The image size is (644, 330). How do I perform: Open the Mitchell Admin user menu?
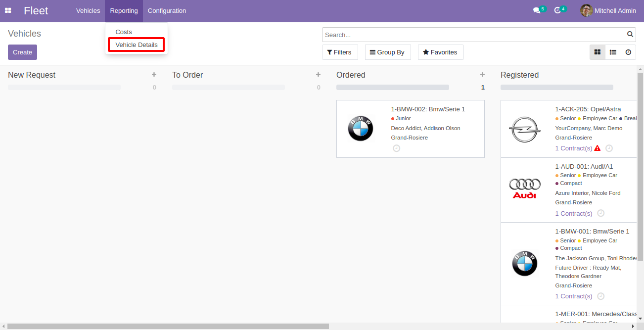pos(608,10)
